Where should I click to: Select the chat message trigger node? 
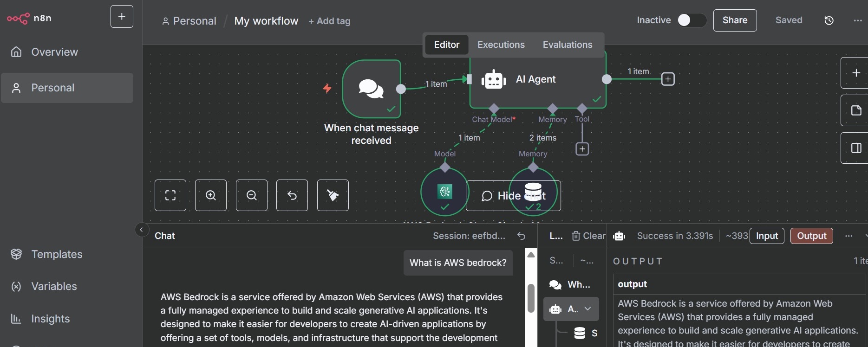pyautogui.click(x=372, y=89)
